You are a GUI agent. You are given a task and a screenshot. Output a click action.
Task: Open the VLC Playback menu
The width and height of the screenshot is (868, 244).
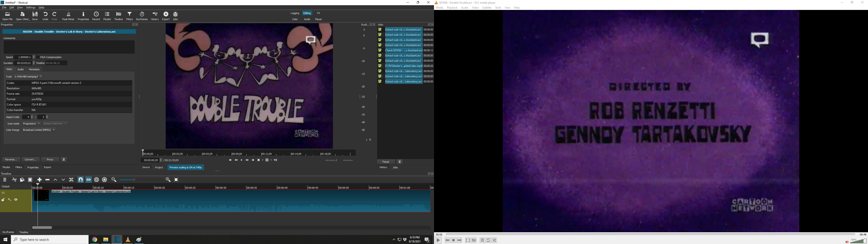point(452,8)
